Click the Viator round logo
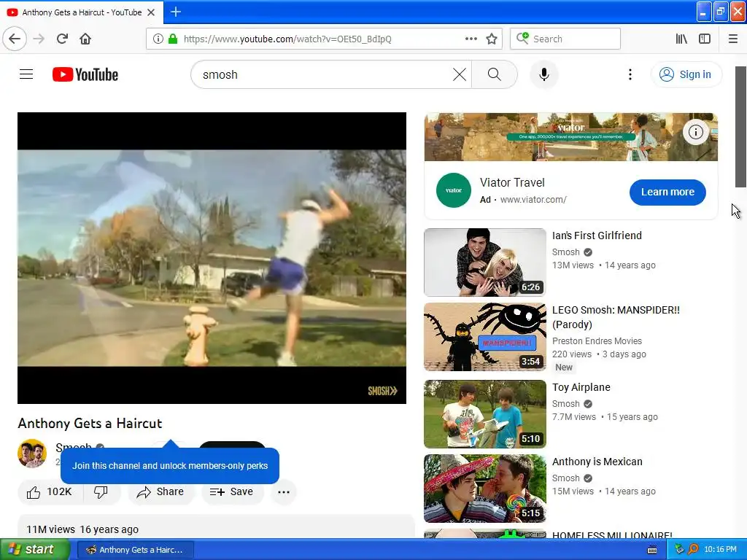 pyautogui.click(x=454, y=190)
